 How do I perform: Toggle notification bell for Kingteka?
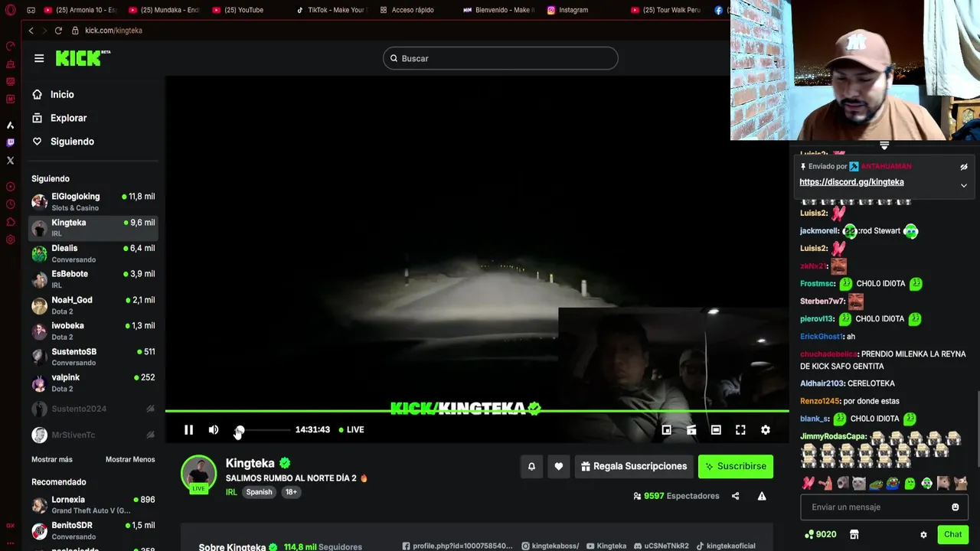tap(531, 466)
